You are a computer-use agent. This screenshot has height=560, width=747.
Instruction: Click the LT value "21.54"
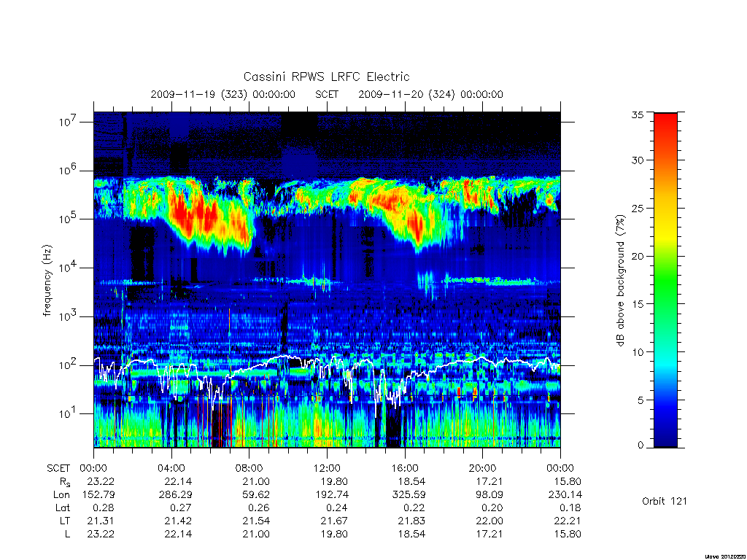click(256, 521)
